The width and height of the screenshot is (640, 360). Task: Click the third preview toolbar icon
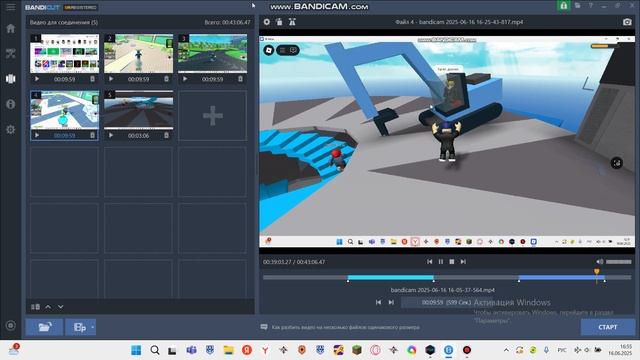tap(292, 22)
